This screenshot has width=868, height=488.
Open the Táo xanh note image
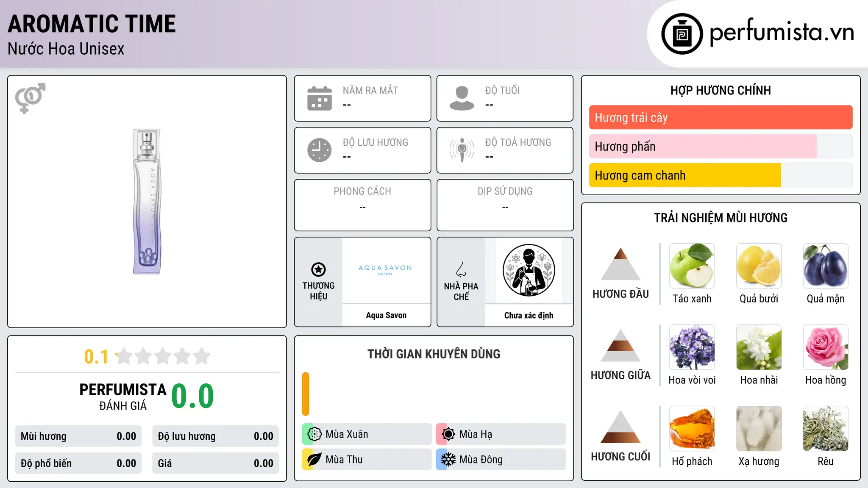tap(692, 266)
